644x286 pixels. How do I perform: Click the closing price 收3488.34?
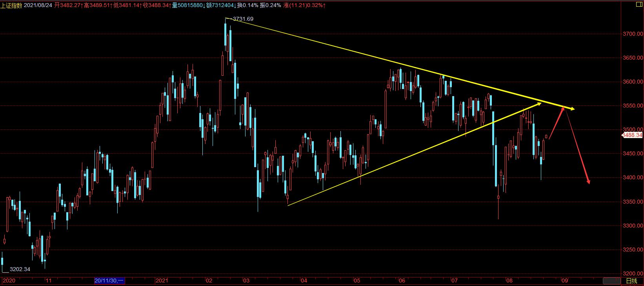[156, 5]
